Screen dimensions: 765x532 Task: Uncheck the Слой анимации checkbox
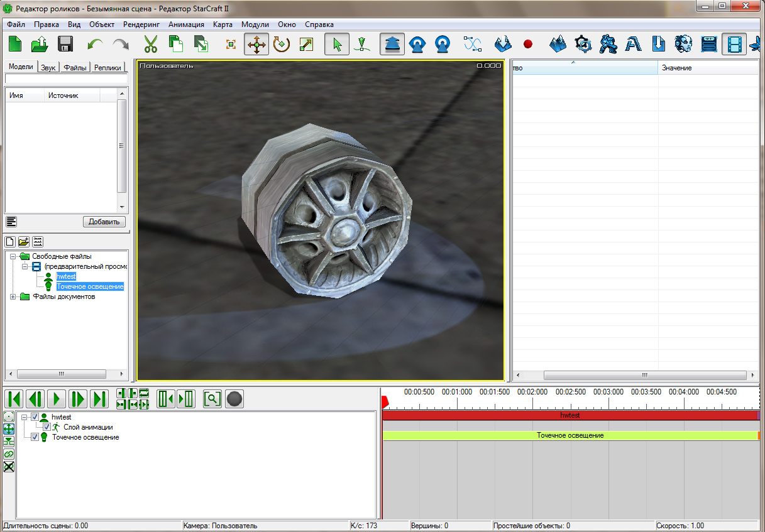[47, 427]
